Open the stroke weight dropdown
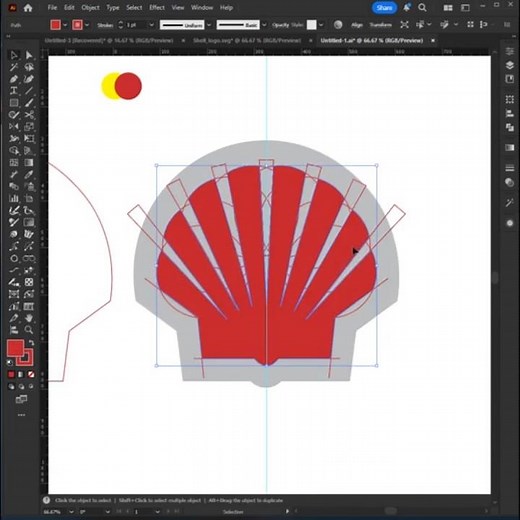This screenshot has width=520, height=520. click(152, 25)
